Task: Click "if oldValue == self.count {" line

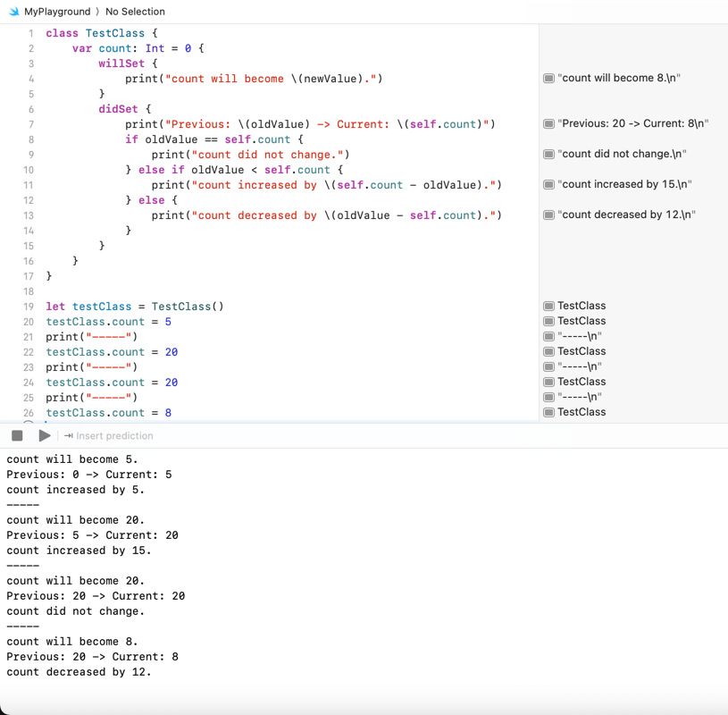Action: (214, 139)
